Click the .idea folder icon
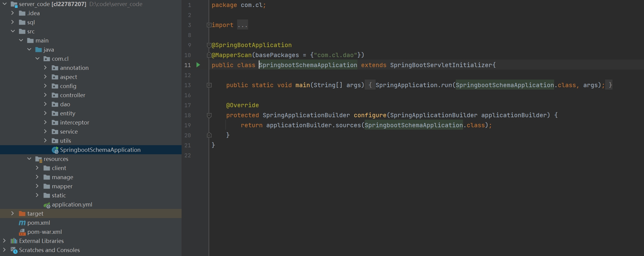 (22, 13)
